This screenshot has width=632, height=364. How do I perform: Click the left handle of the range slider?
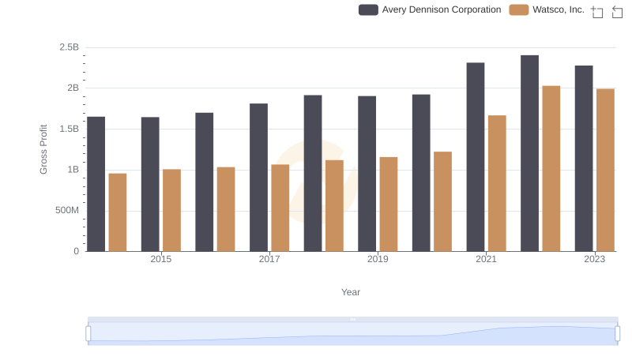(88, 333)
